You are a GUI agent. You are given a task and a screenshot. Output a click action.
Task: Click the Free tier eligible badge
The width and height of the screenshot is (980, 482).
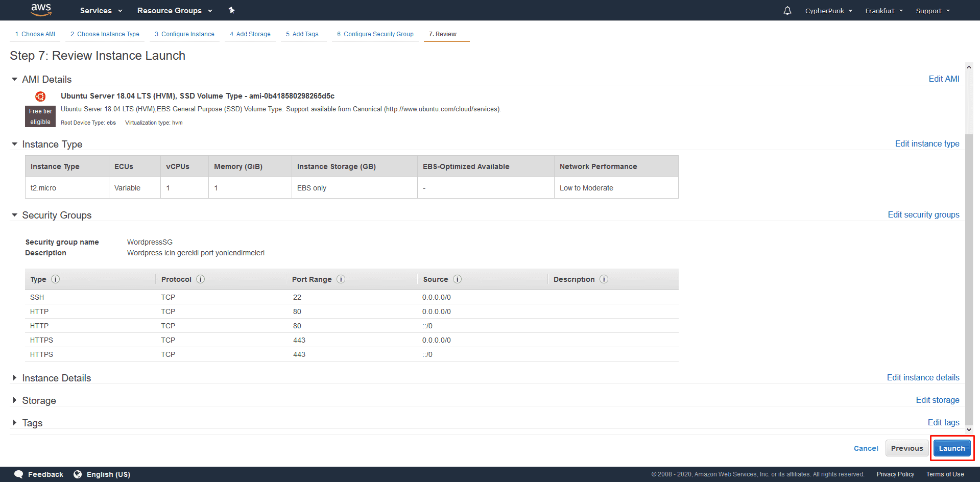[40, 116]
